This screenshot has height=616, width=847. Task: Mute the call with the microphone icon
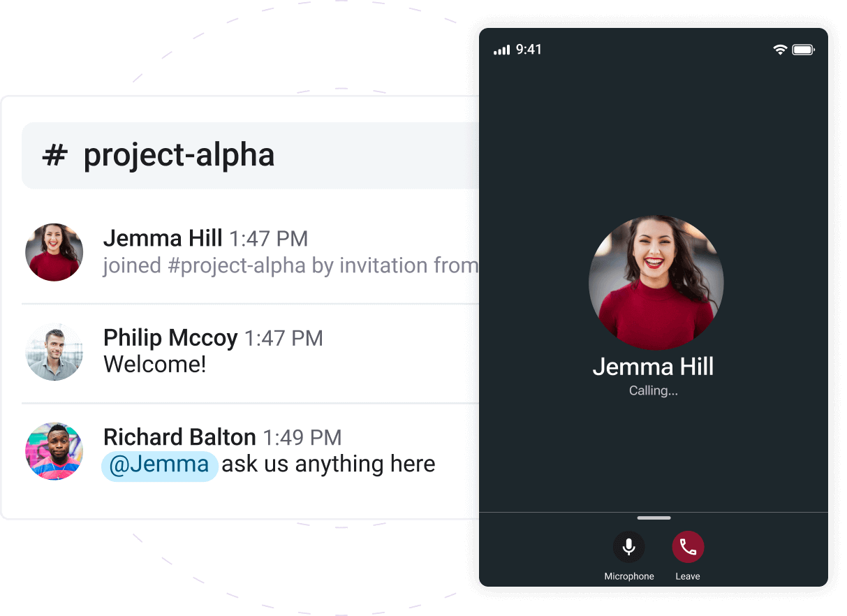[x=628, y=547]
